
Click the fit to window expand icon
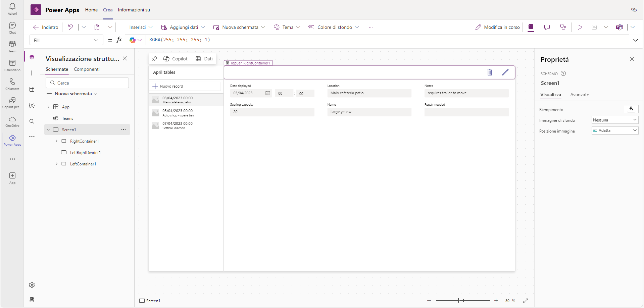pyautogui.click(x=526, y=301)
